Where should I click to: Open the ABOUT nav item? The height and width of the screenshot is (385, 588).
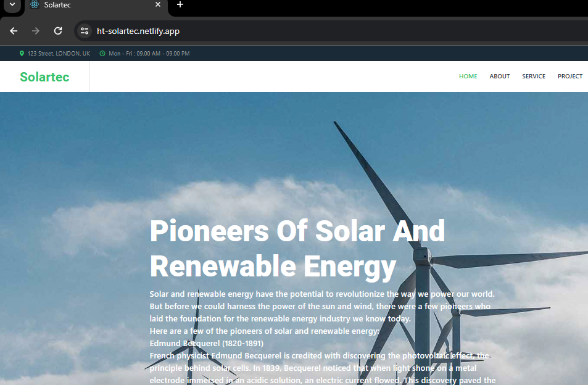tap(499, 77)
